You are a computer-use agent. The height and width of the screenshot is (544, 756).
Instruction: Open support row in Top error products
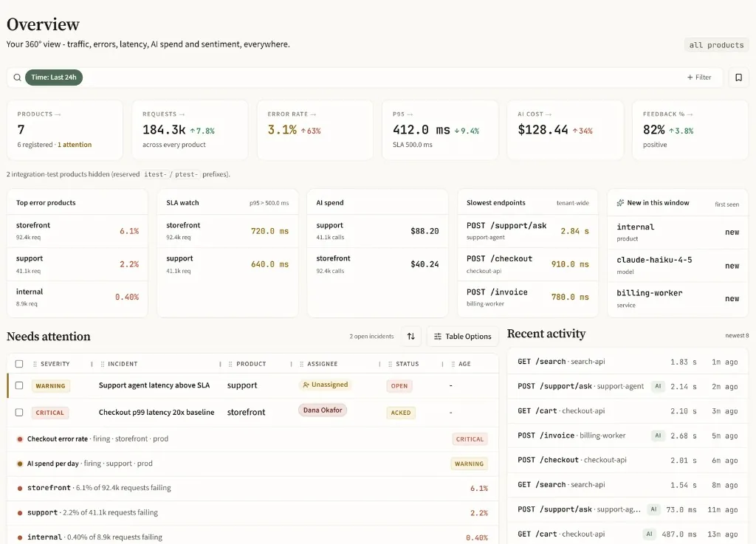click(77, 264)
